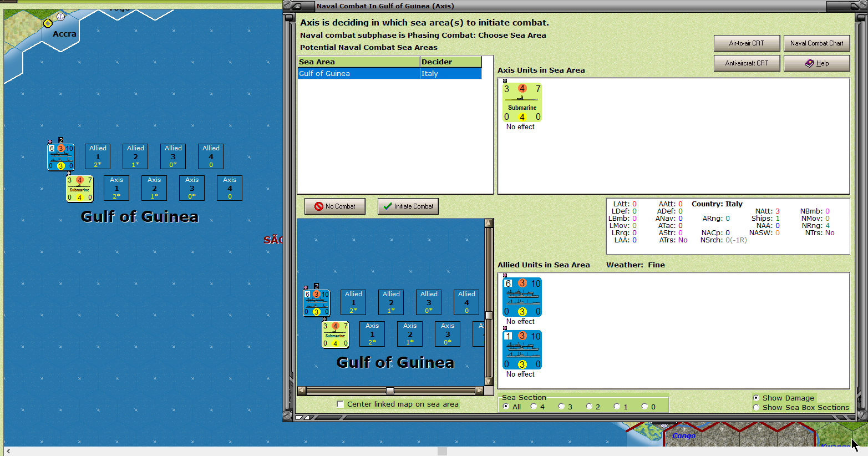Click the Submarine counter on the main map
This screenshot has width=868, height=456.
pos(79,189)
